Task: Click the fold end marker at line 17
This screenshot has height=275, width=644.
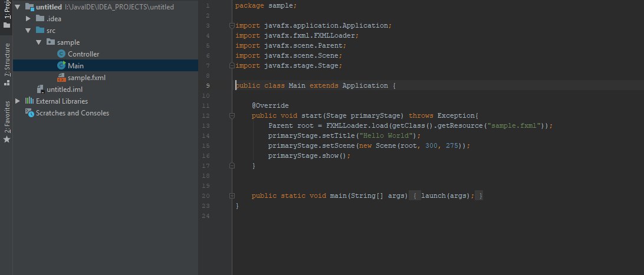Action: coord(232,165)
